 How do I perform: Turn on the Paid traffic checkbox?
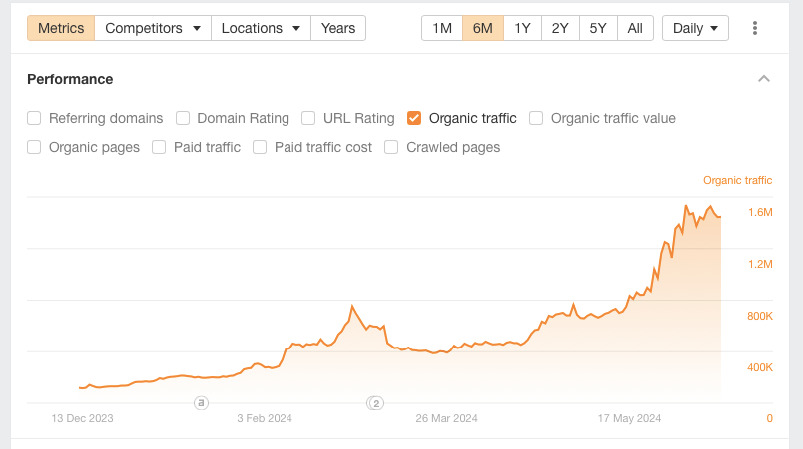(x=159, y=147)
